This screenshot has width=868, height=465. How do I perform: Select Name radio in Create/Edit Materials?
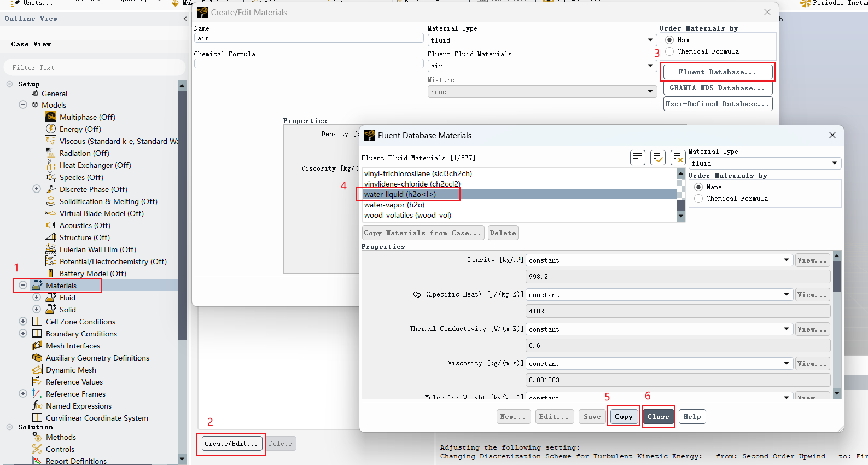pyautogui.click(x=669, y=40)
